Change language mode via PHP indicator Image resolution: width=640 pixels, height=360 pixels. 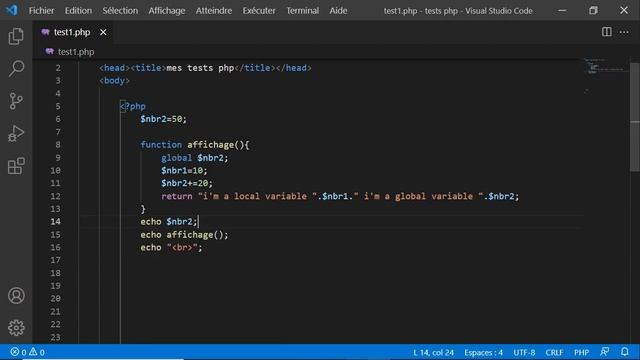pyautogui.click(x=581, y=352)
